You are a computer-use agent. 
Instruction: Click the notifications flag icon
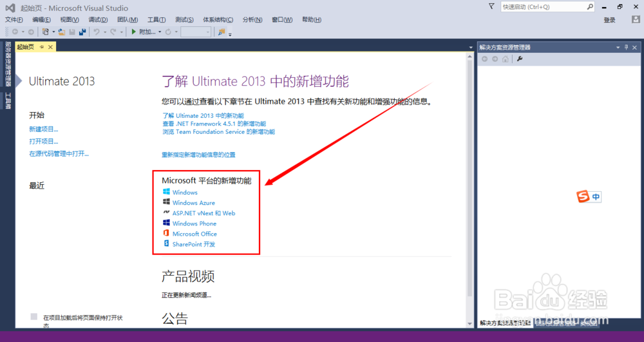click(x=491, y=6)
